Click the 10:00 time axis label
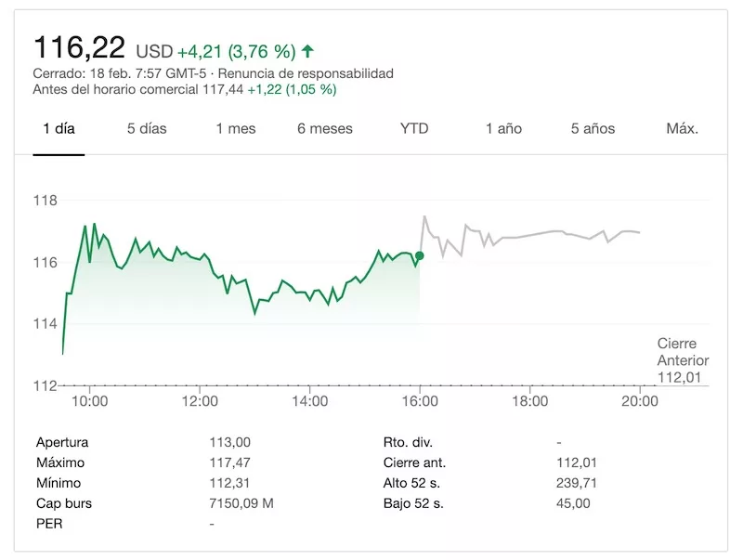Image resolution: width=743 pixels, height=560 pixels. point(90,401)
